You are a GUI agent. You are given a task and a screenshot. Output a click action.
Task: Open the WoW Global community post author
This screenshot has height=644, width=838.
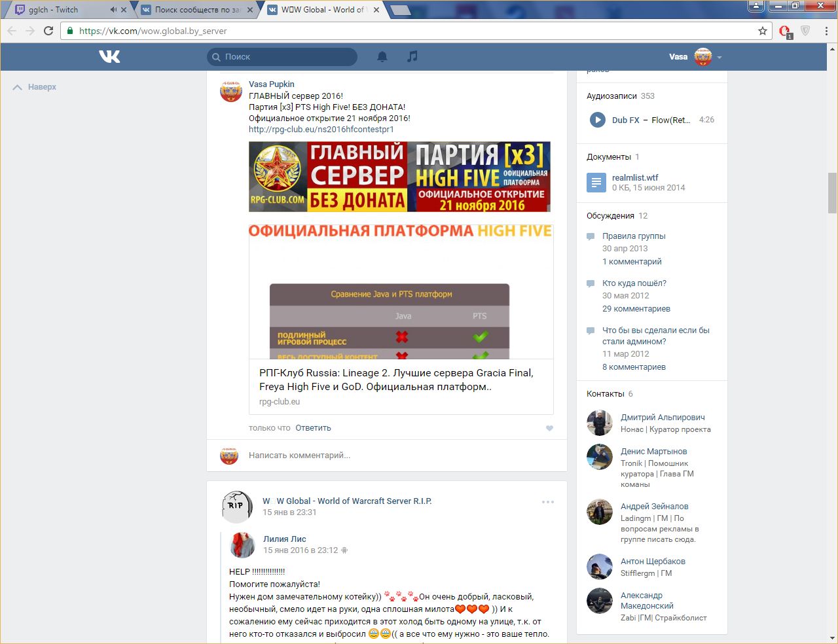[347, 501]
